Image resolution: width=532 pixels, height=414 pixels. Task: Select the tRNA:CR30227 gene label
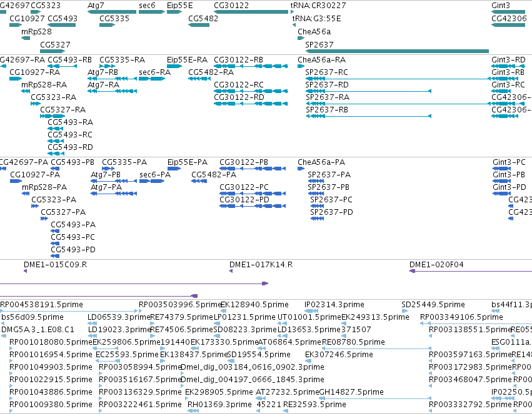[318, 6]
